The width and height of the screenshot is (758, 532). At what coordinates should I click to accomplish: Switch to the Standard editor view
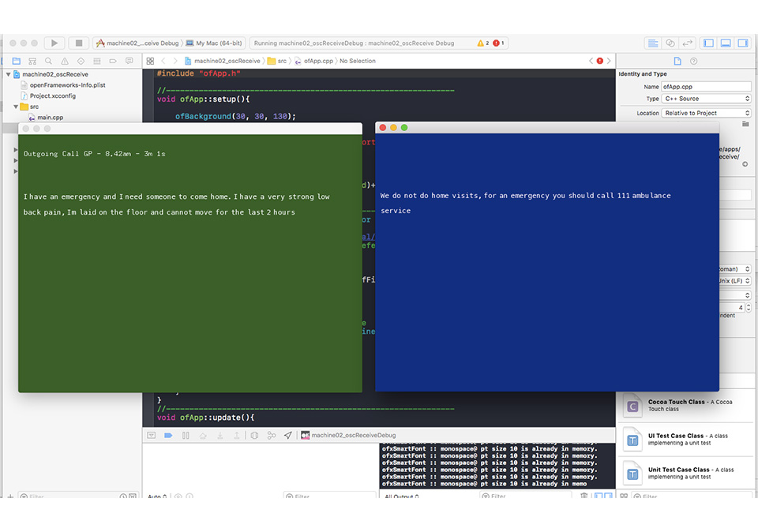[x=653, y=43]
